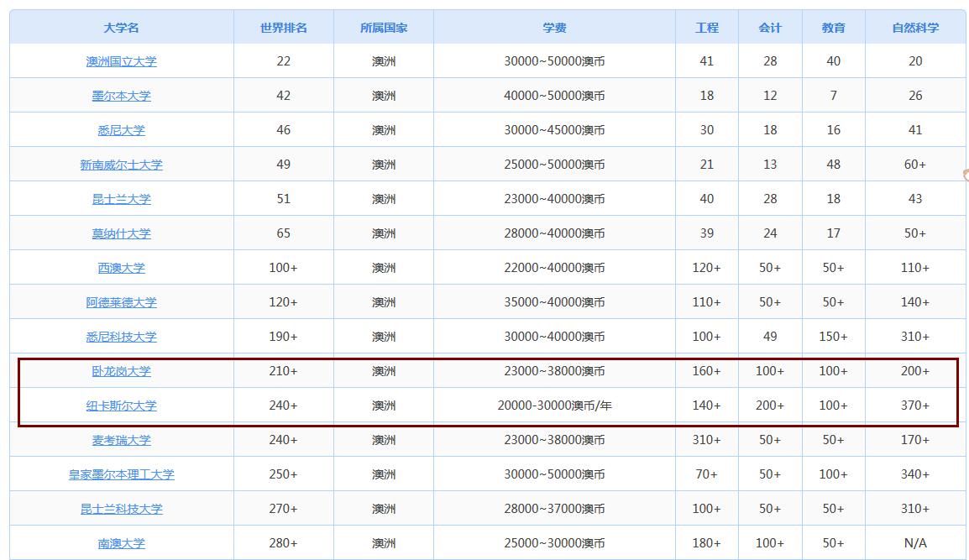Viewport: 969px width, 560px height.
Task: Follow the 新南威尔士大学 link
Action: pos(121,165)
